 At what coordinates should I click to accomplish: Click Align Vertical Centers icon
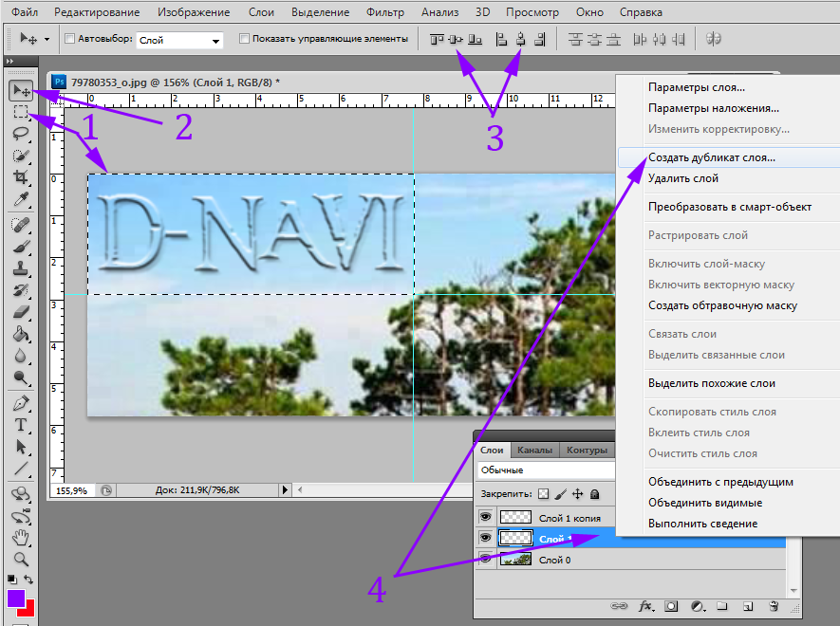[456, 39]
